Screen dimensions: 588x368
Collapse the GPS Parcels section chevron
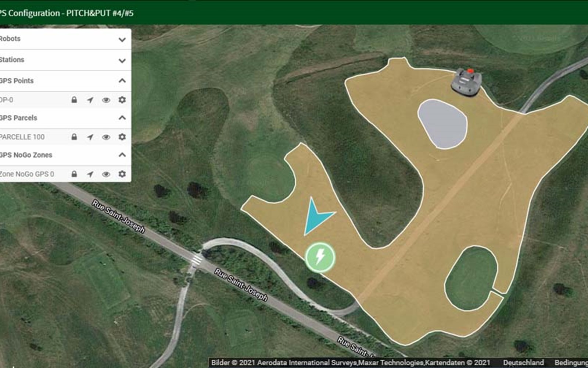point(122,118)
